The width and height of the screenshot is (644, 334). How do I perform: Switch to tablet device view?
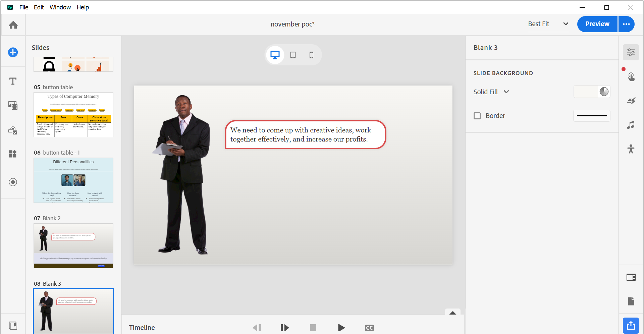point(293,55)
